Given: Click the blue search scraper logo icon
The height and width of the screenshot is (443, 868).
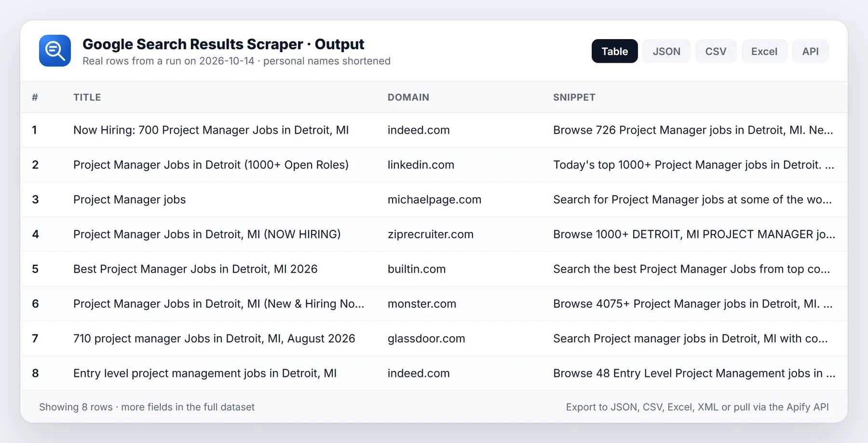Looking at the screenshot, I should [x=55, y=51].
